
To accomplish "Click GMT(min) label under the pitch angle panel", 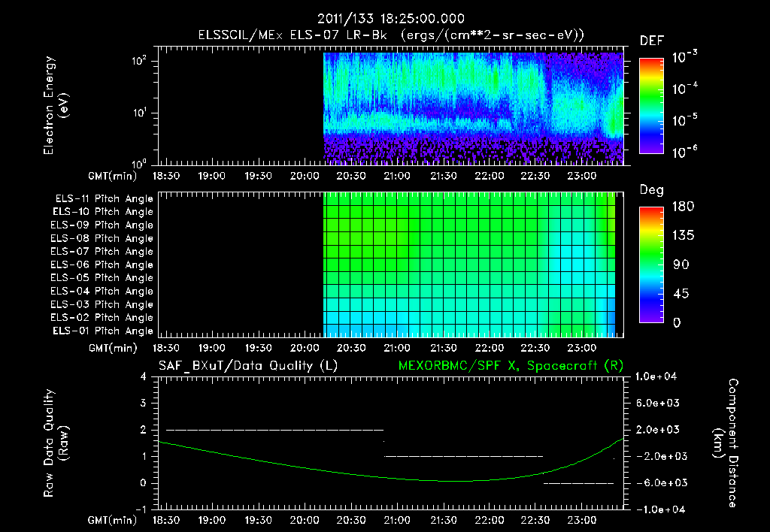I will pyautogui.click(x=113, y=348).
